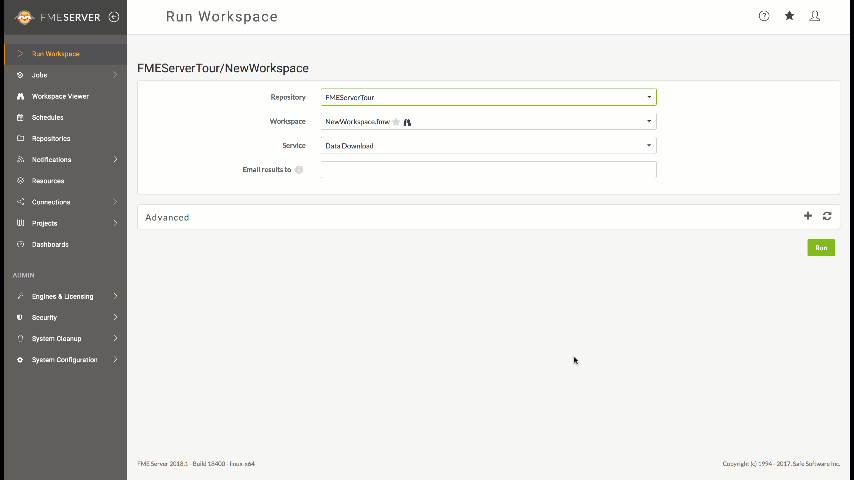Open the user account icon
854x480 pixels.
coord(815,16)
